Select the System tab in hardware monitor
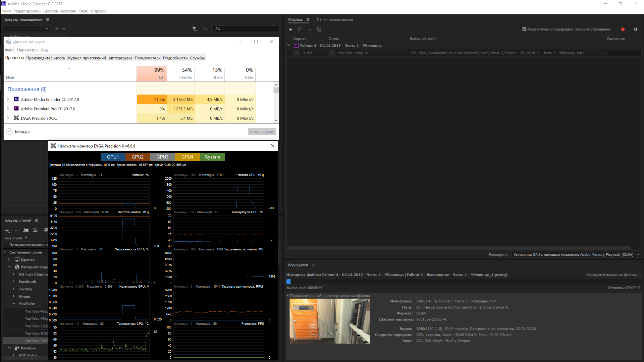The image size is (644, 362). coord(212,157)
